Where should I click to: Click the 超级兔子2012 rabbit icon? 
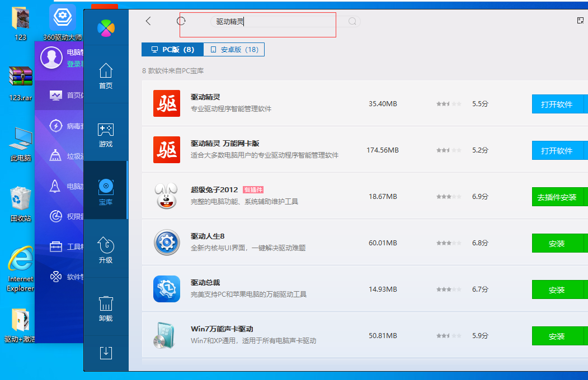click(x=167, y=196)
